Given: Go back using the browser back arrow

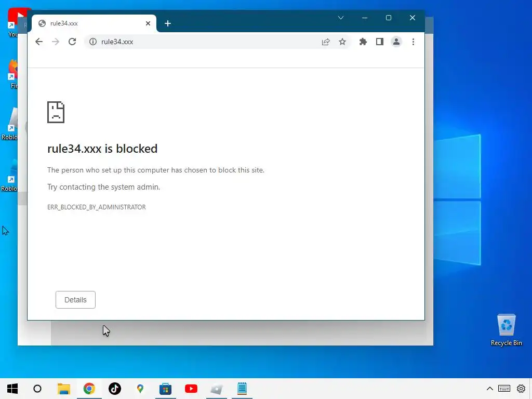Looking at the screenshot, I should [39, 42].
